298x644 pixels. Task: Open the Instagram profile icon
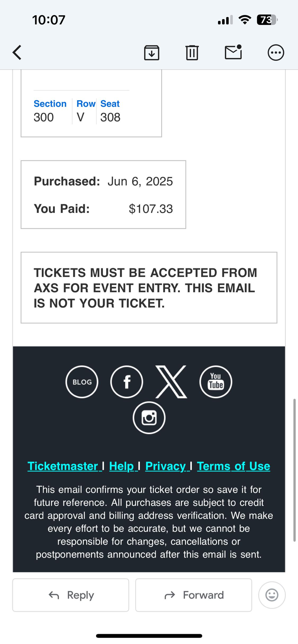pyautogui.click(x=149, y=418)
